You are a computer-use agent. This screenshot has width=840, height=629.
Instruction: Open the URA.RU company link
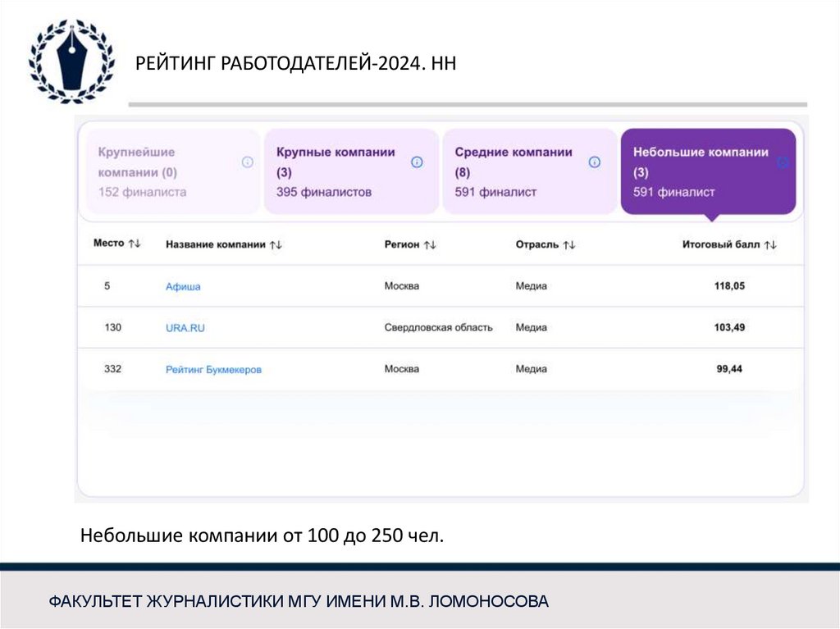click(x=185, y=328)
